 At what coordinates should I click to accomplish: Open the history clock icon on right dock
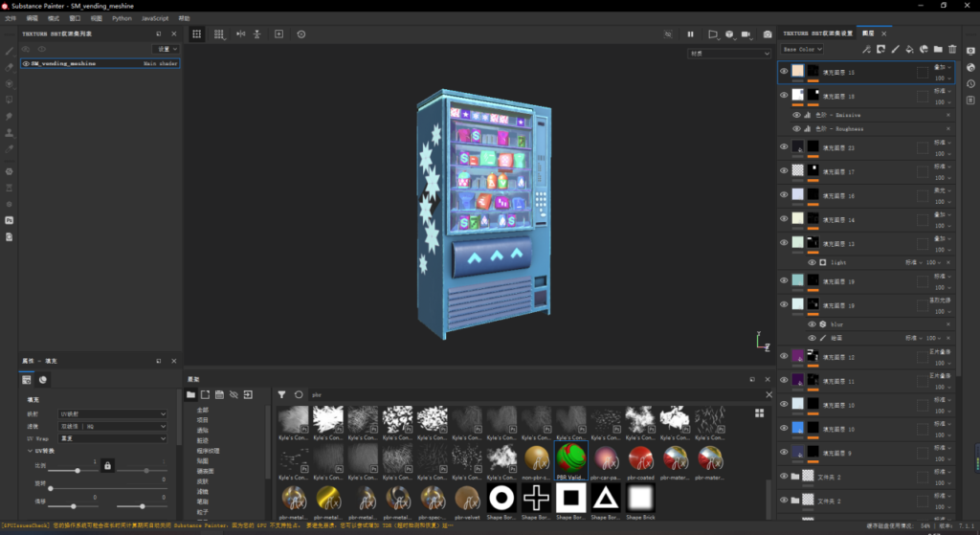(x=970, y=84)
